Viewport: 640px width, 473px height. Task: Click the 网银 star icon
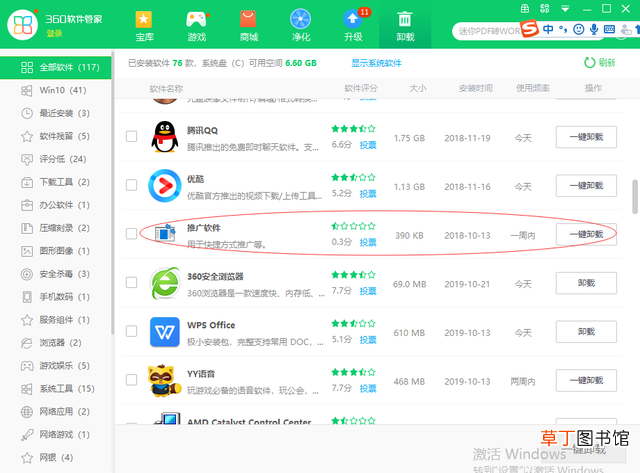click(x=27, y=457)
